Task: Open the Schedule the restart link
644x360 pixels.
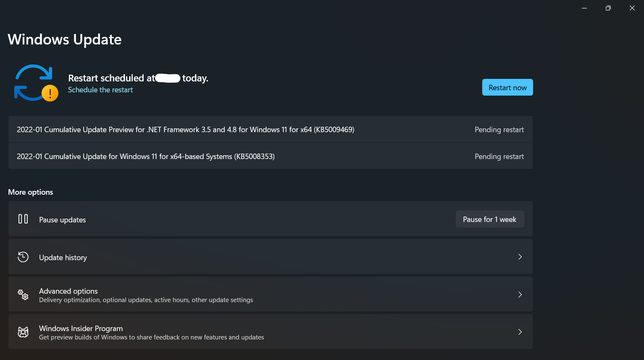Action: click(x=100, y=90)
